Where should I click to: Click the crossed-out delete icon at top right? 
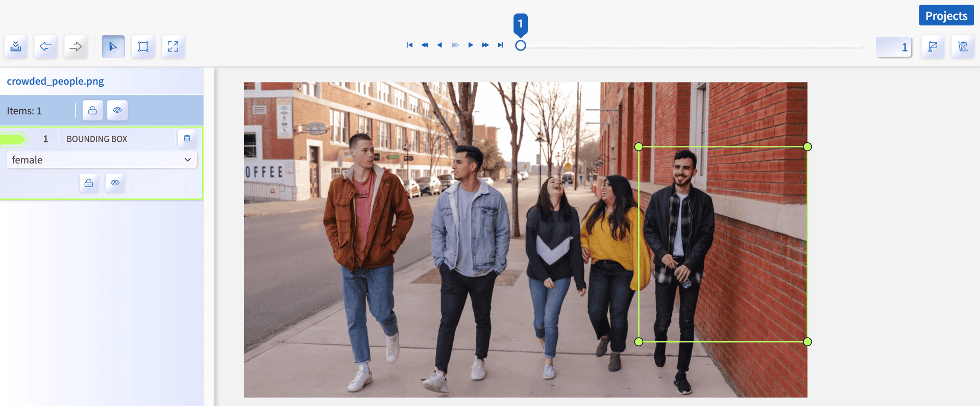[963, 46]
